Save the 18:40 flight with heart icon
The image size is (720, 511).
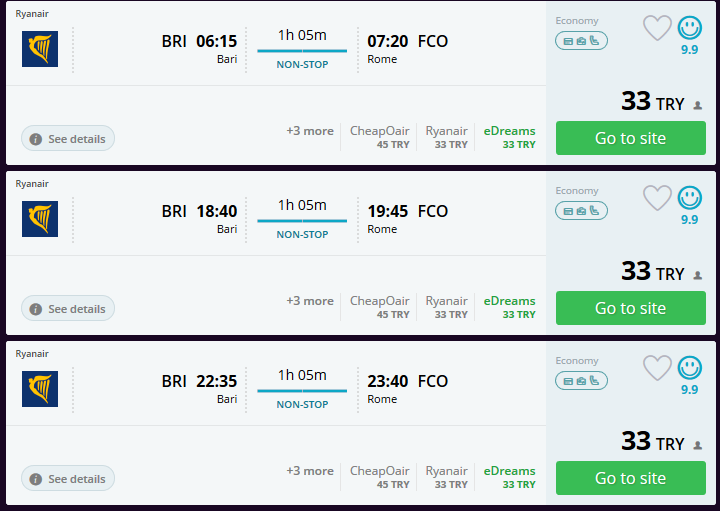pyautogui.click(x=657, y=198)
